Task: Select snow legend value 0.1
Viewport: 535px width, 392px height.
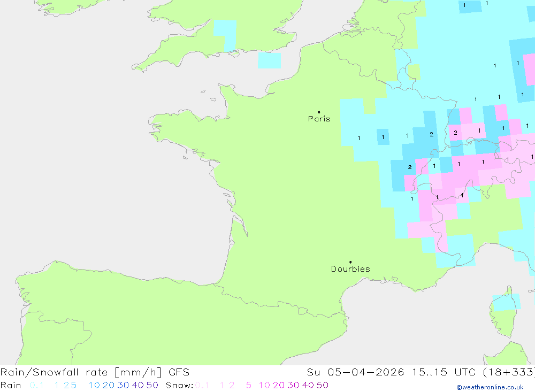Action: (x=202, y=385)
